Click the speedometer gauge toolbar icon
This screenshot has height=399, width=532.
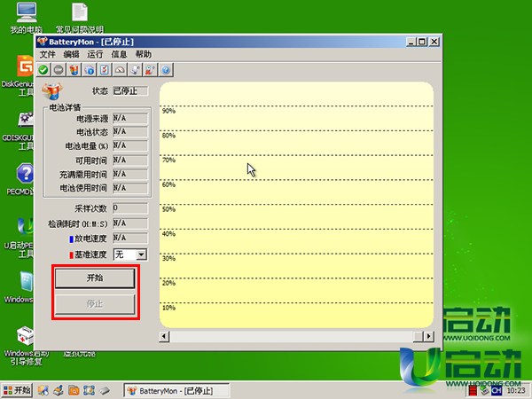click(120, 70)
